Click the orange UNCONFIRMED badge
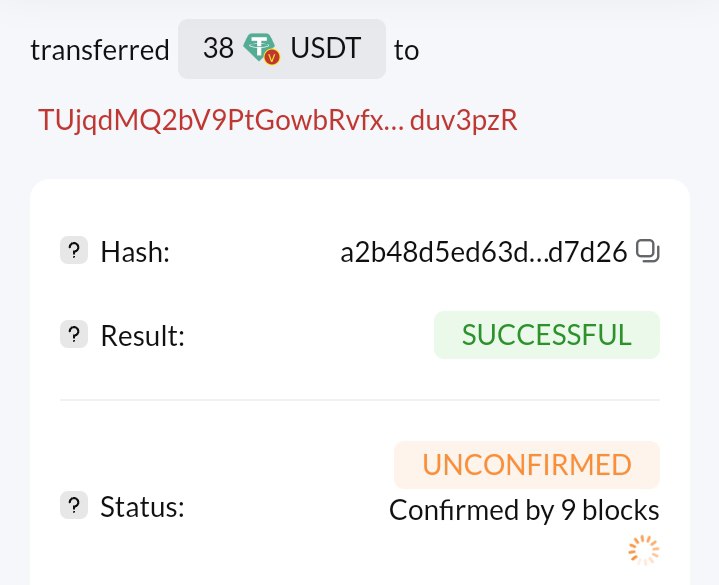 [527, 465]
